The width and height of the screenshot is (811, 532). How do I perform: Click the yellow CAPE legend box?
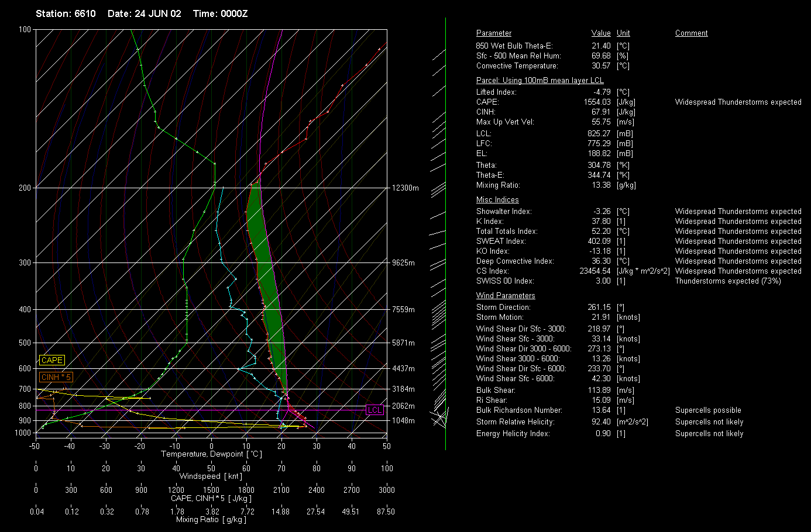(x=51, y=361)
